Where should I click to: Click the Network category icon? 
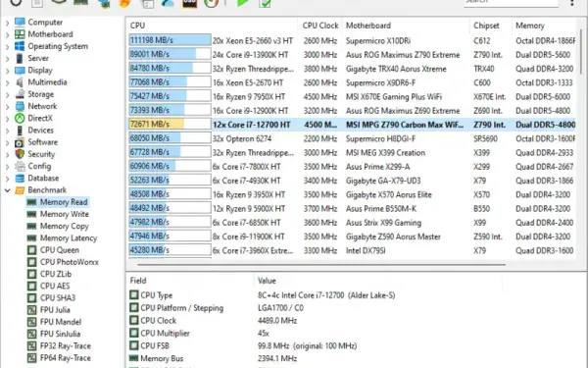click(x=20, y=106)
